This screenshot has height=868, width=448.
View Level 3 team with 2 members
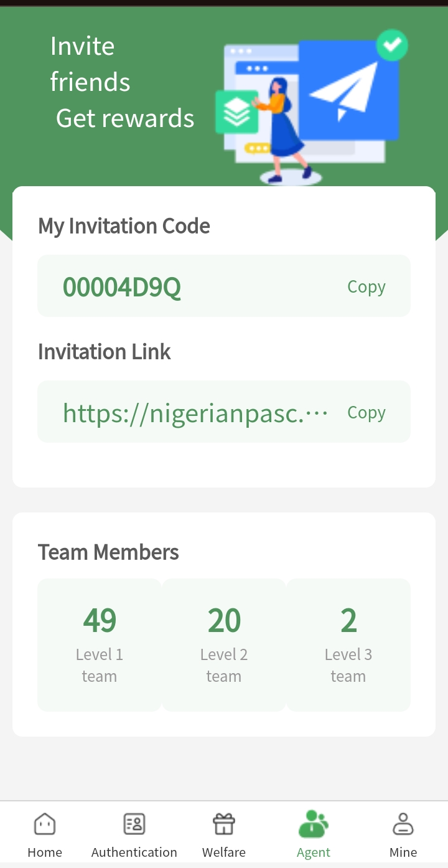tap(348, 645)
